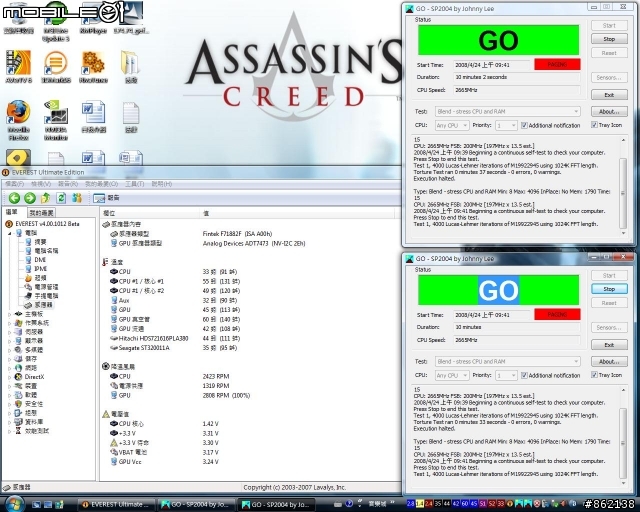Open the folder icon on the desktop
Viewport: 640px width, 512px height.
(x=131, y=67)
